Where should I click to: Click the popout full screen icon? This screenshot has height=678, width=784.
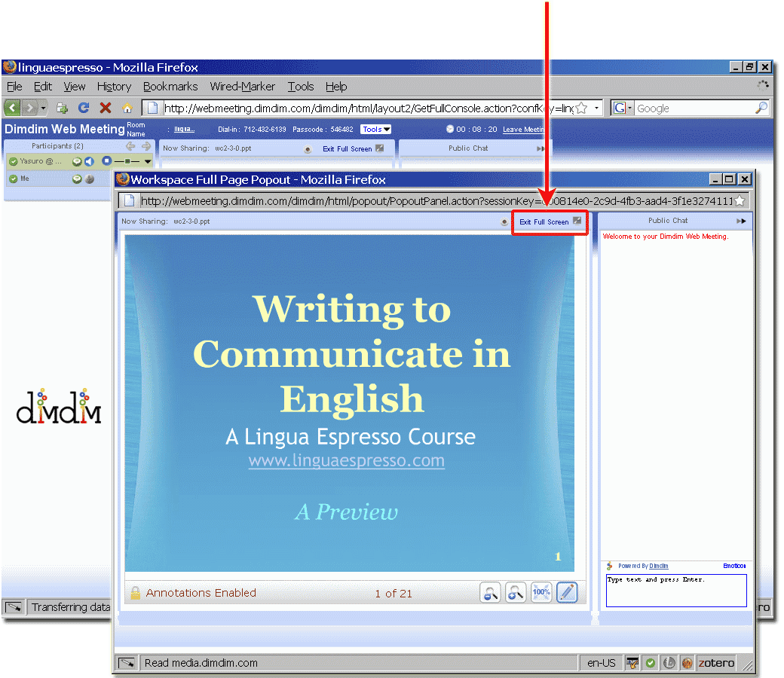(x=577, y=221)
